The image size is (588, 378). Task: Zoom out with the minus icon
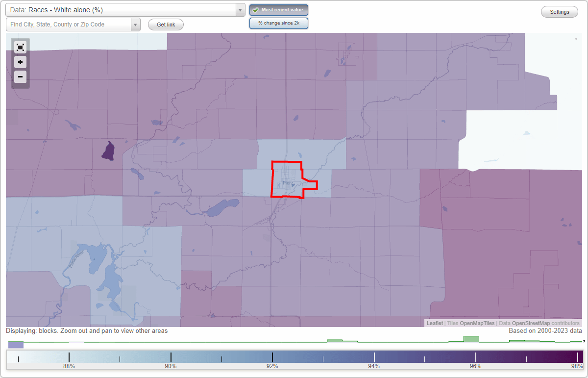click(x=20, y=76)
